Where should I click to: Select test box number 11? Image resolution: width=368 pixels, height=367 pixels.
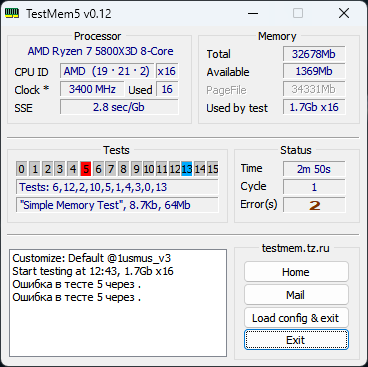162,169
